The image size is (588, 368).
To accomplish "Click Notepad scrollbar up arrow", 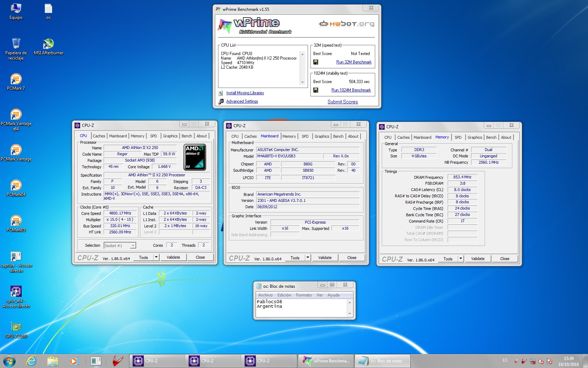I will tap(350, 302).
